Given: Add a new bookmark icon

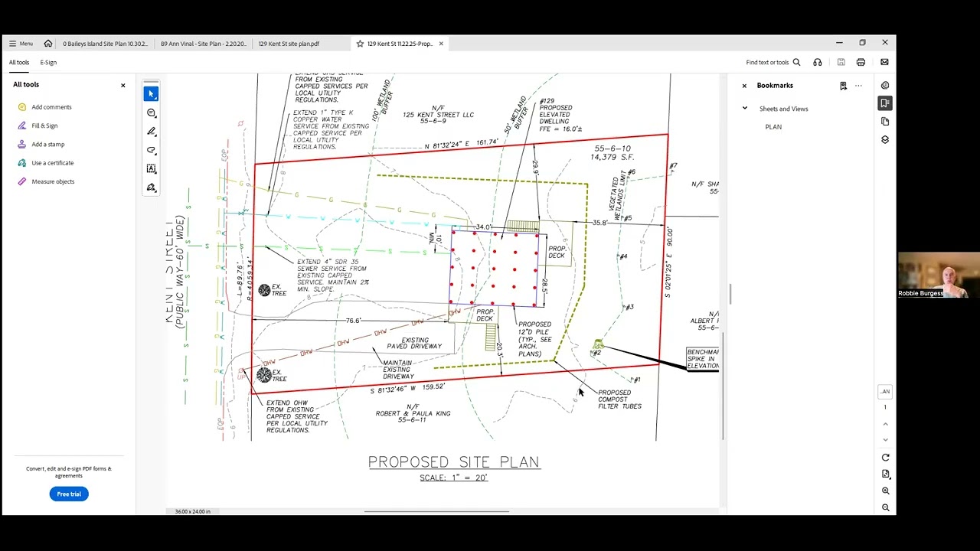Looking at the screenshot, I should click(843, 86).
